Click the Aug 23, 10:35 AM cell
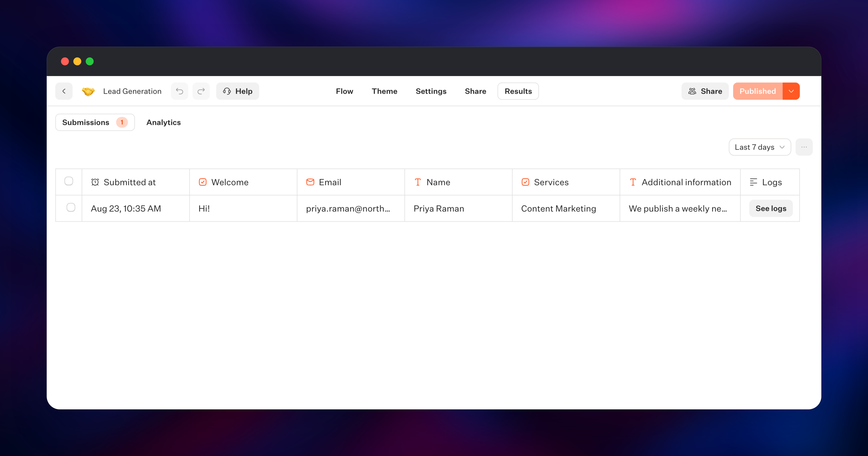This screenshot has width=868, height=456. 136,208
